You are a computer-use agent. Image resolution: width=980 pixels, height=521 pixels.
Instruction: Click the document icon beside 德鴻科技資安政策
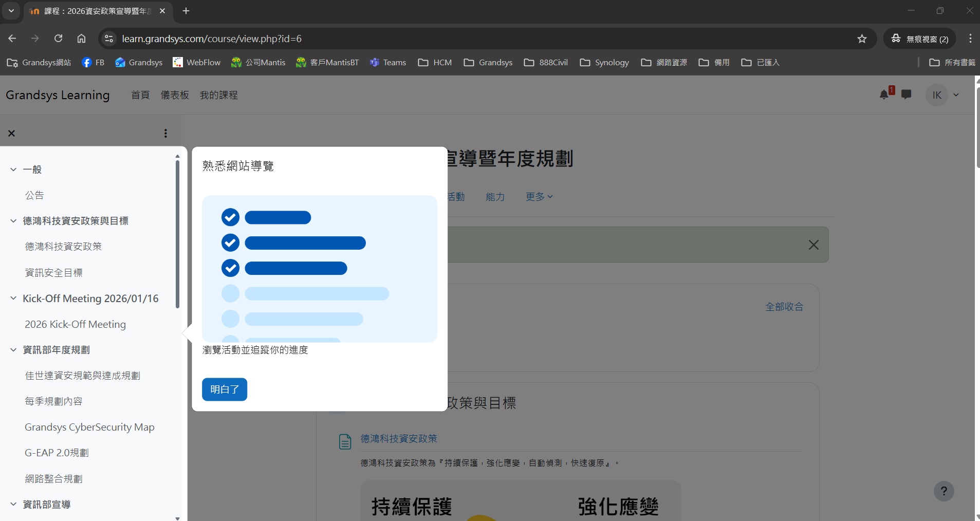(344, 441)
